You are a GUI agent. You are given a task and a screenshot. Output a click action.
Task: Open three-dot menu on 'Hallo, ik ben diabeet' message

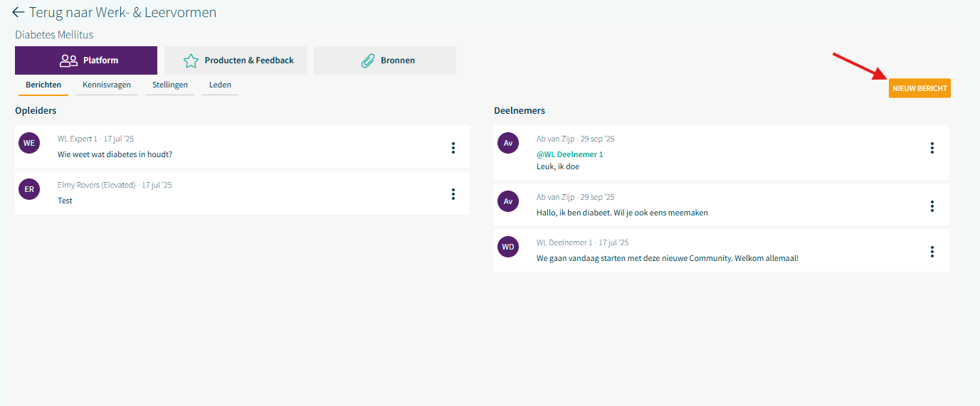coord(932,206)
